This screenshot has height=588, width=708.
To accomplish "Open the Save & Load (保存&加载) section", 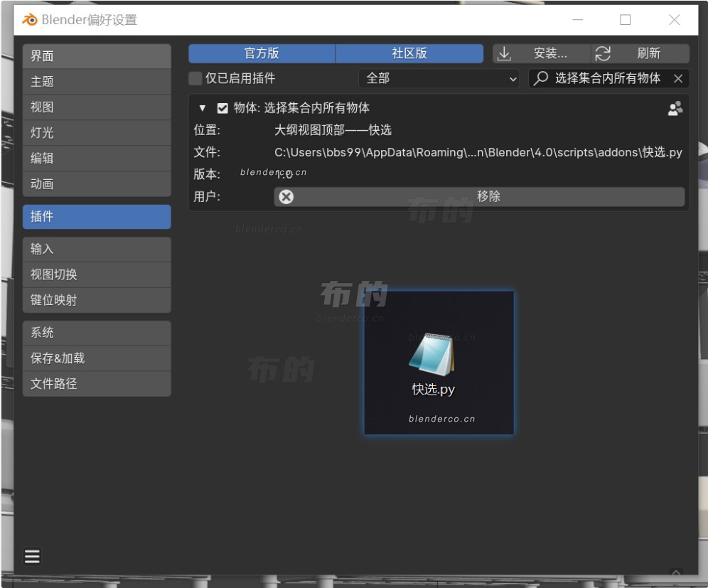I will [x=97, y=358].
